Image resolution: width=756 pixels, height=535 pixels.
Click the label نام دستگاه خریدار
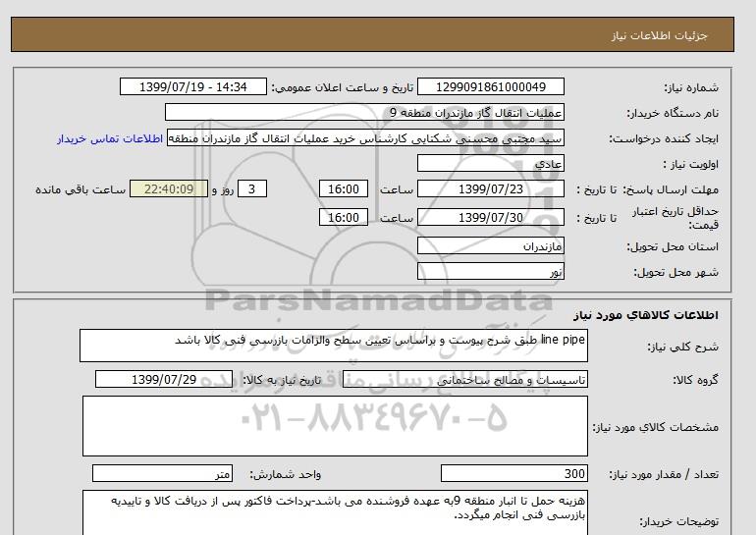(x=673, y=113)
